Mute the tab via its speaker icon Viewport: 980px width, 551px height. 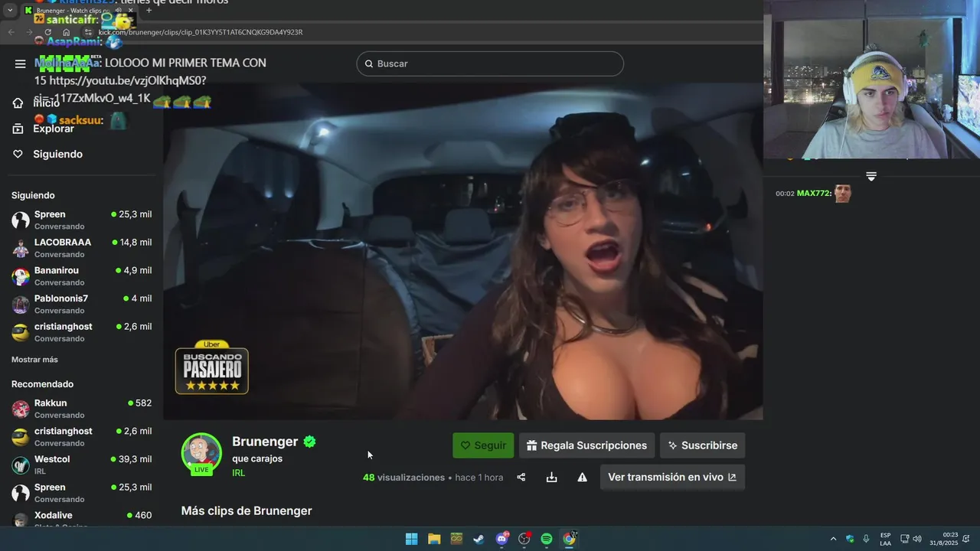coord(119,11)
